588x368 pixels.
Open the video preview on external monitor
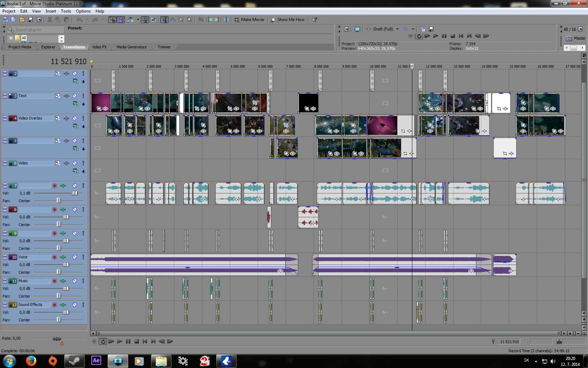[x=357, y=29]
